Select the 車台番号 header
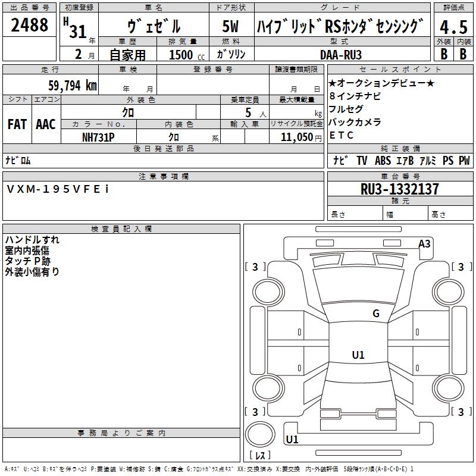 coord(400,176)
